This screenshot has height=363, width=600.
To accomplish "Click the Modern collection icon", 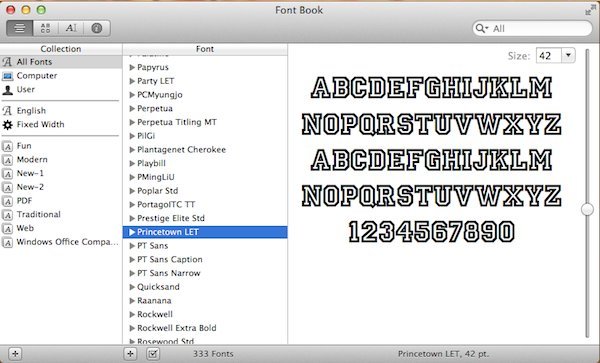I will [x=7, y=160].
